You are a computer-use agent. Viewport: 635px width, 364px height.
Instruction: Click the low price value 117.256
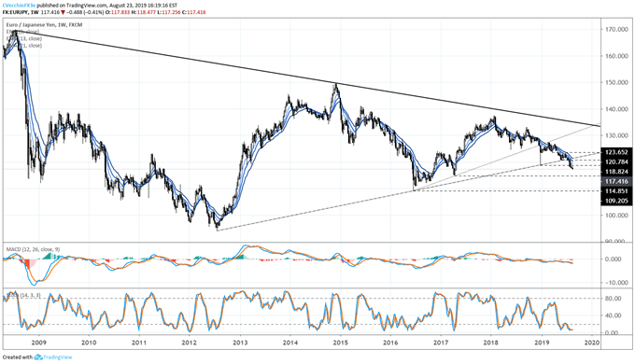[170, 12]
